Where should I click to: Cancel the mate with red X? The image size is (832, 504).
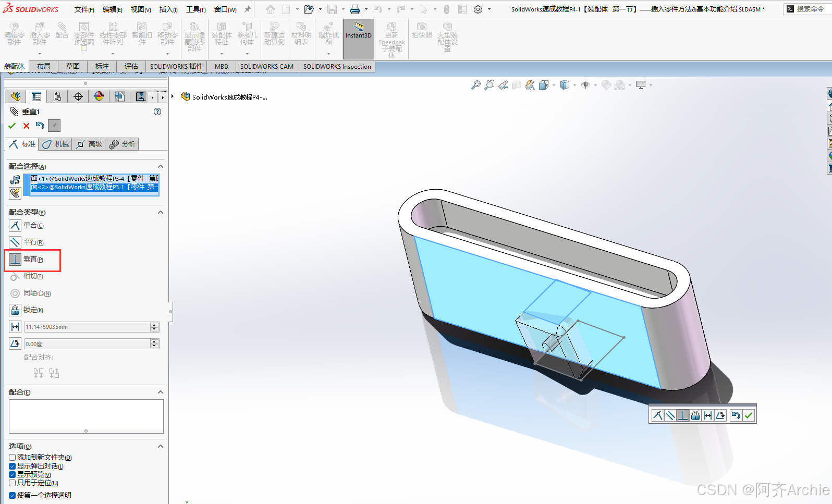pyautogui.click(x=26, y=126)
